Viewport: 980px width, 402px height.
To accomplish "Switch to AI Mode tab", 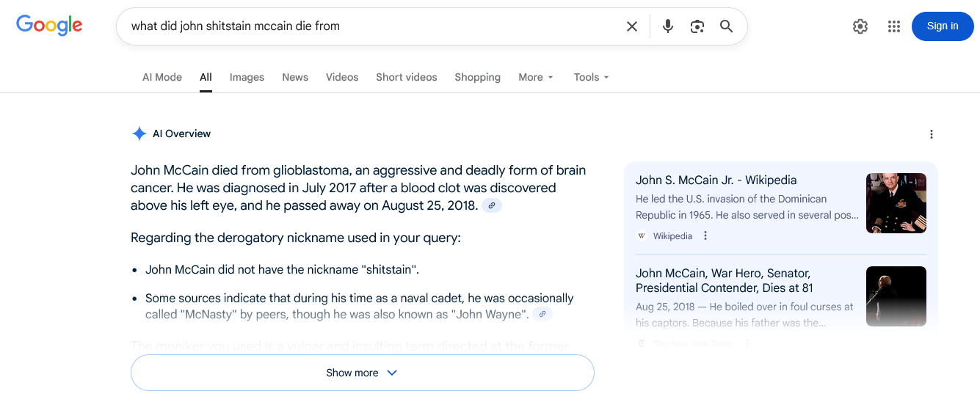I will (x=162, y=77).
